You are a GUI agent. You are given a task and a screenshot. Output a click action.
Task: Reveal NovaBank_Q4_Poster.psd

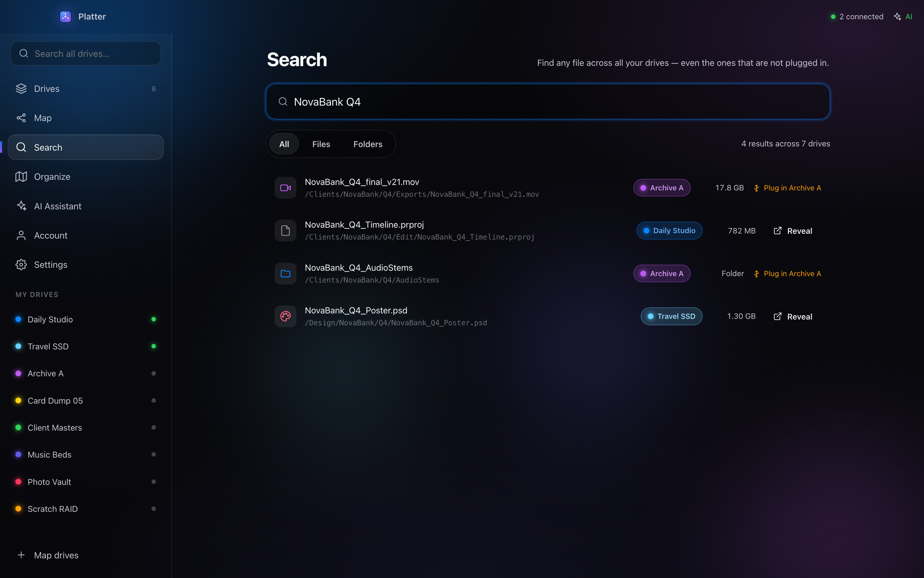pos(793,317)
